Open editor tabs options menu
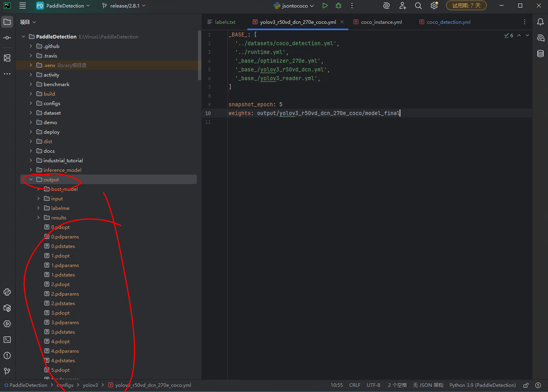Image resolution: width=548 pixels, height=392 pixels. [x=525, y=22]
